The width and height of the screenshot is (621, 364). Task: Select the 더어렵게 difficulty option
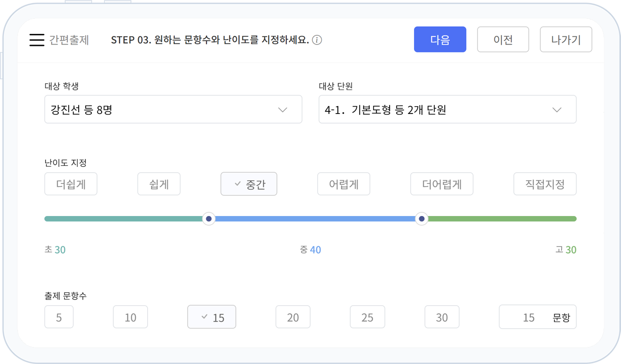(442, 184)
